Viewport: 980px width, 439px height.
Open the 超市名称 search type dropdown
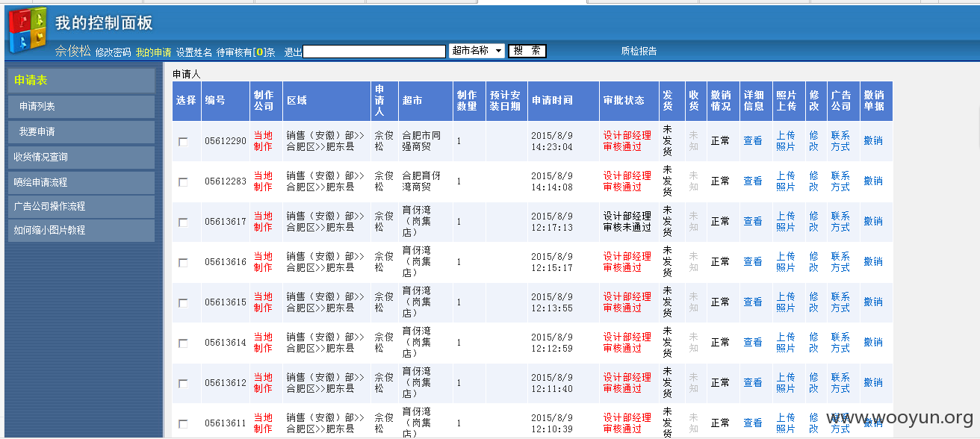477,51
